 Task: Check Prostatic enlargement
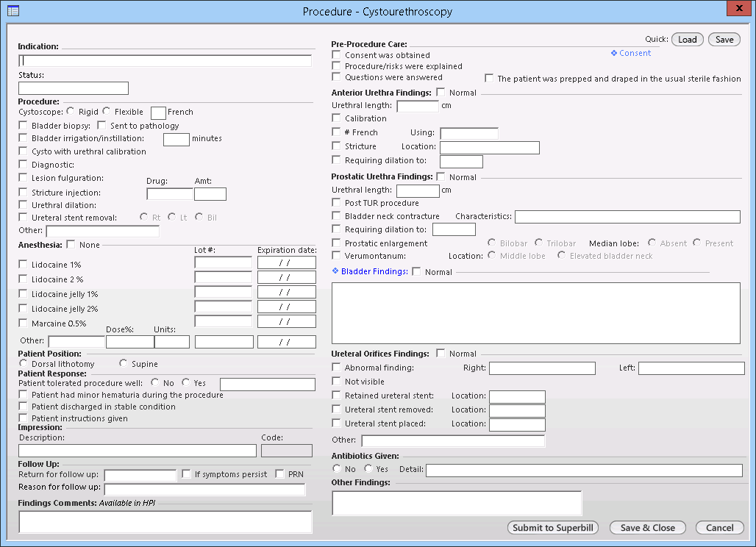(336, 243)
